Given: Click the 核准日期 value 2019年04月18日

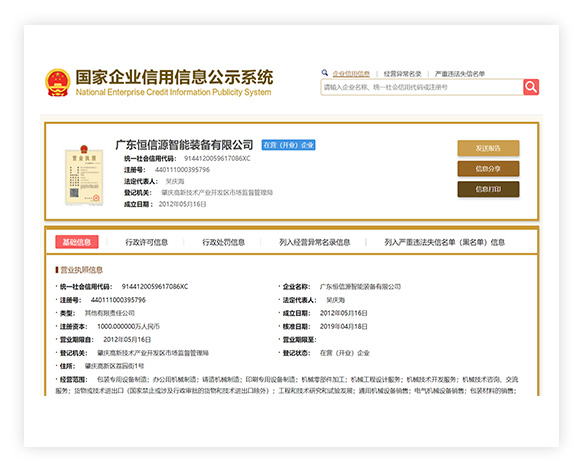Looking at the screenshot, I should point(344,326).
